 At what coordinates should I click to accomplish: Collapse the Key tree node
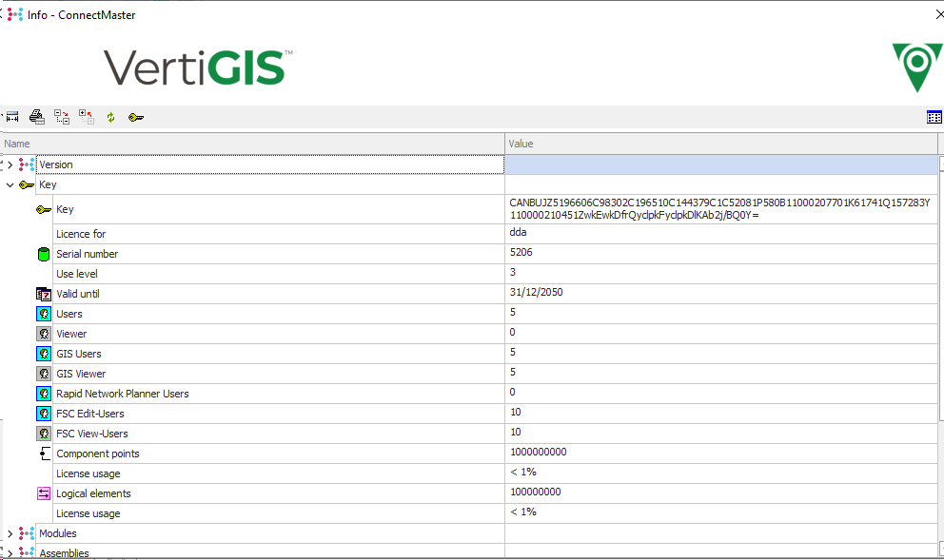click(x=10, y=184)
